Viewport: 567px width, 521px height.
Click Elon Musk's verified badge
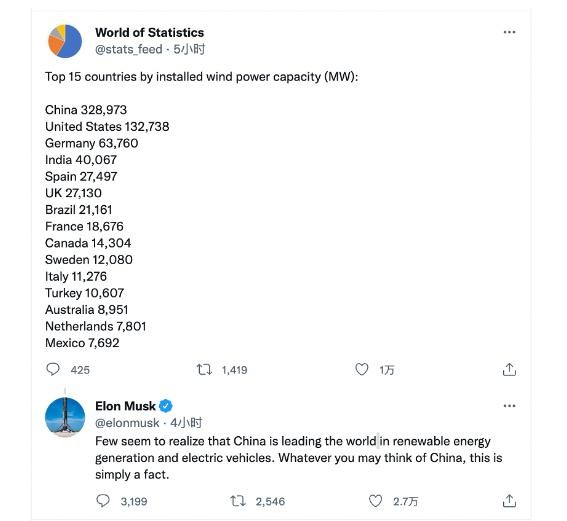[166, 406]
